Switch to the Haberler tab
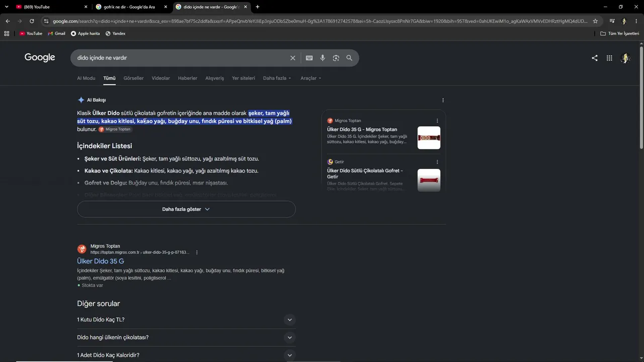The width and height of the screenshot is (644, 362). [x=188, y=78]
